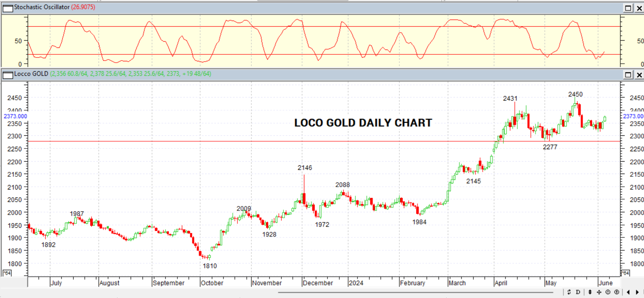The height and width of the screenshot is (298, 644).
Task: Open the Stochastic Oscillator panel menu icon
Action: pyautogui.click(x=8, y=8)
